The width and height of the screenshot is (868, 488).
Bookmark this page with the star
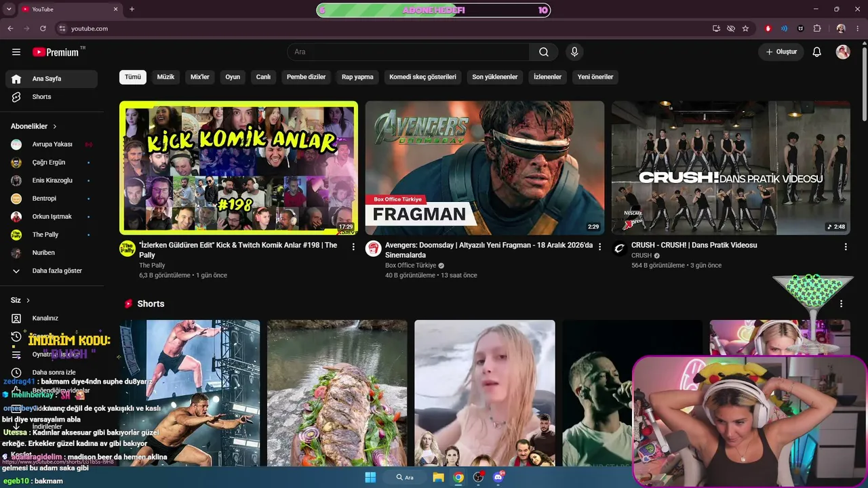point(745,28)
